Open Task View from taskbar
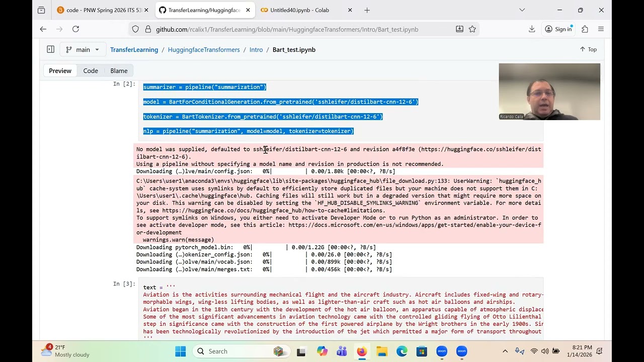The height and width of the screenshot is (362, 644). click(301, 351)
